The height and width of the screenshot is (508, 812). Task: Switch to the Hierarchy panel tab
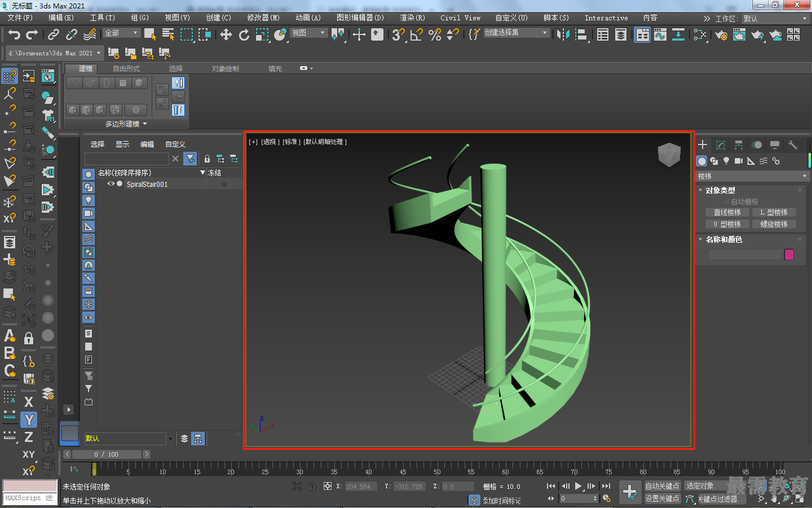coord(738,145)
